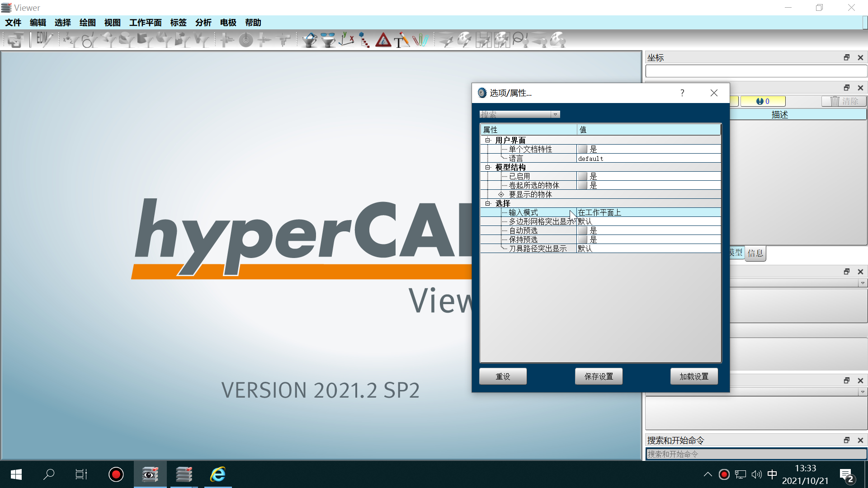Toggle the 自动预选 checkbox
The height and width of the screenshot is (488, 868).
click(x=582, y=230)
